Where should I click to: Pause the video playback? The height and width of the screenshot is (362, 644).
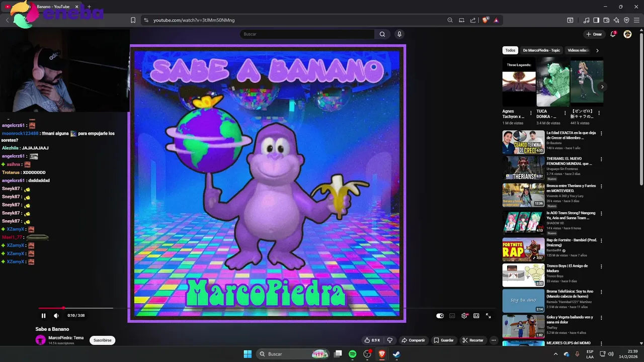tap(43, 316)
